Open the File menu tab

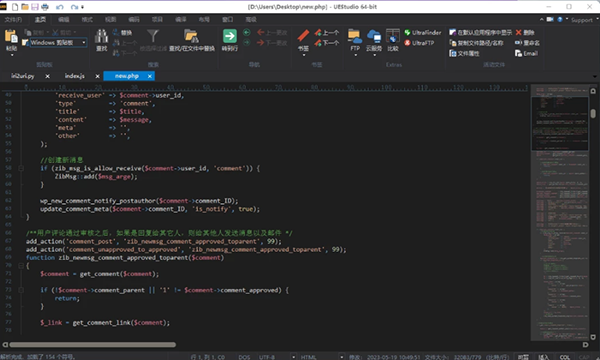(x=13, y=20)
